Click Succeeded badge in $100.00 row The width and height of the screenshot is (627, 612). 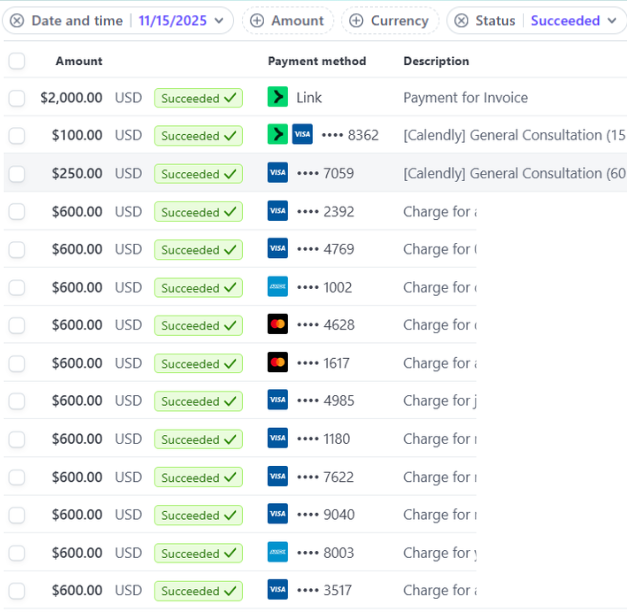(198, 136)
